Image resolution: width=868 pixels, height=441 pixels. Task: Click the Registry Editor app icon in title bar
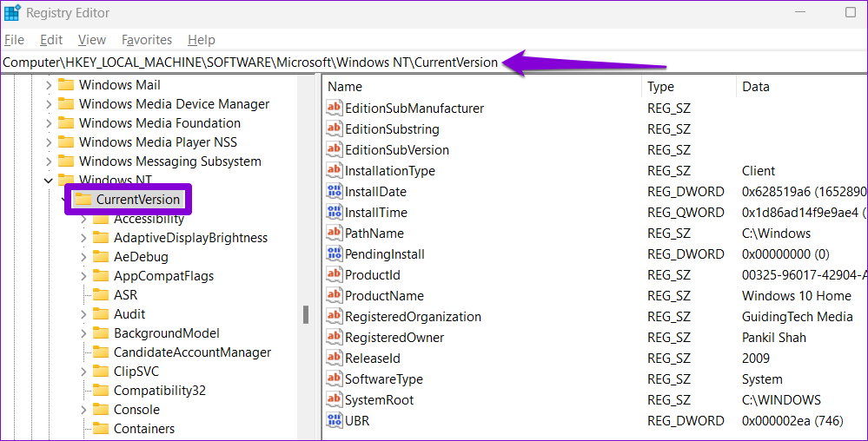click(x=12, y=13)
